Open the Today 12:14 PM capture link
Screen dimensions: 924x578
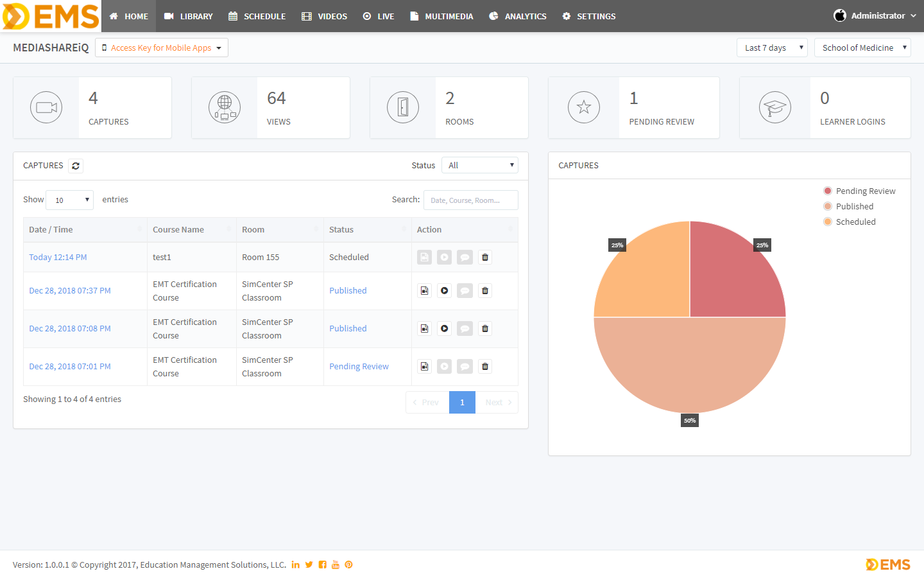point(58,258)
